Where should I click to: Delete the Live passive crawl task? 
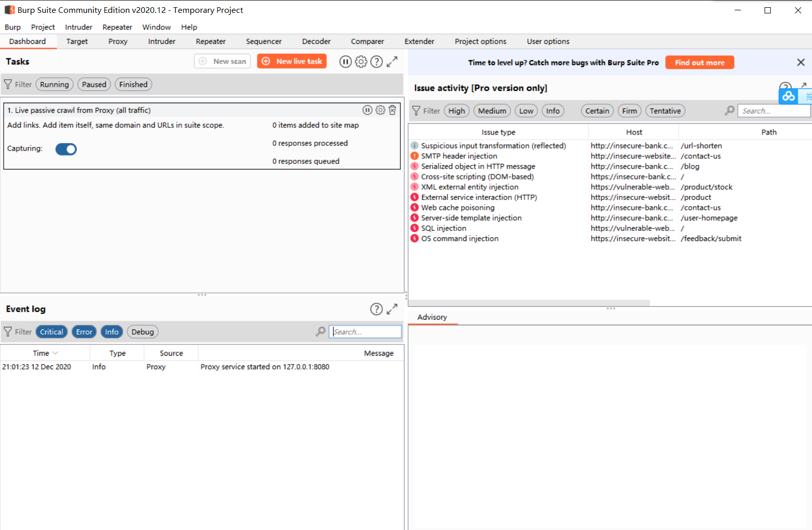click(x=392, y=110)
